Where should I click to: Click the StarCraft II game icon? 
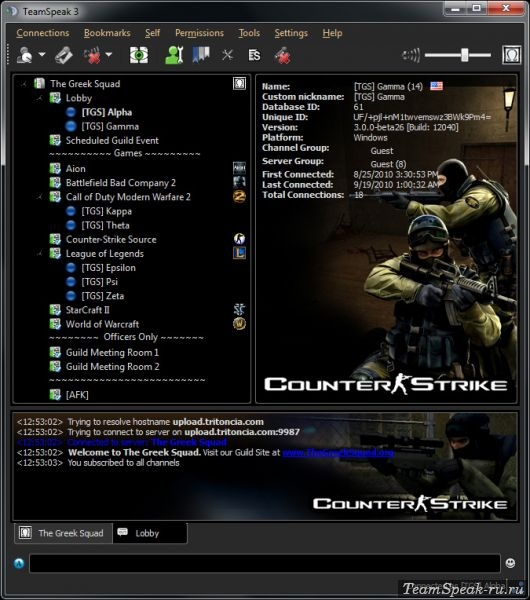click(240, 309)
